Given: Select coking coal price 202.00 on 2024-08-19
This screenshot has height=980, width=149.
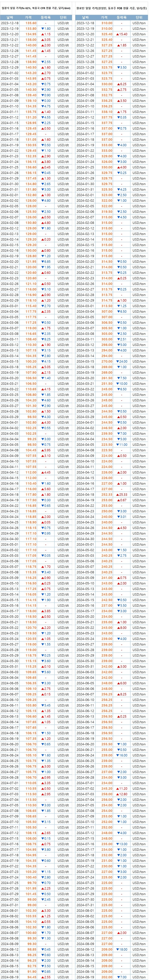Looking at the screenshot, I should [x=107, y=977].
